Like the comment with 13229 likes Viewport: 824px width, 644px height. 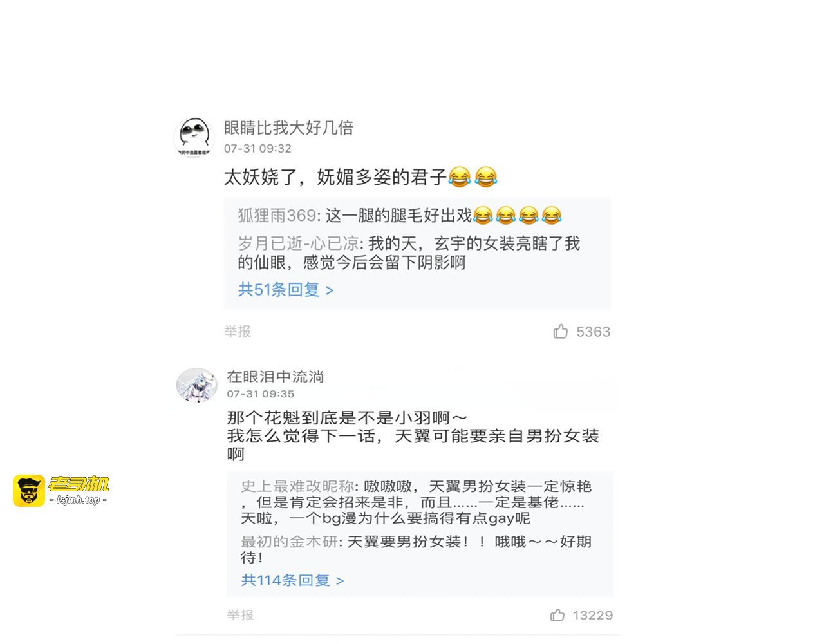pos(557,615)
